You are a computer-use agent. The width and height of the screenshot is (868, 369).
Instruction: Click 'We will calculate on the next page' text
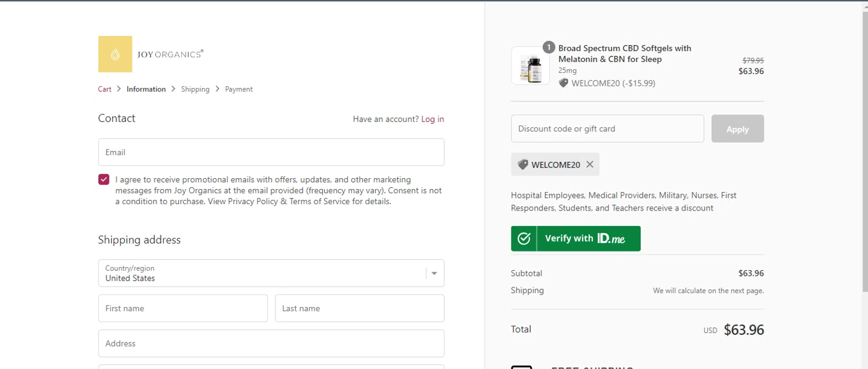pyautogui.click(x=708, y=290)
